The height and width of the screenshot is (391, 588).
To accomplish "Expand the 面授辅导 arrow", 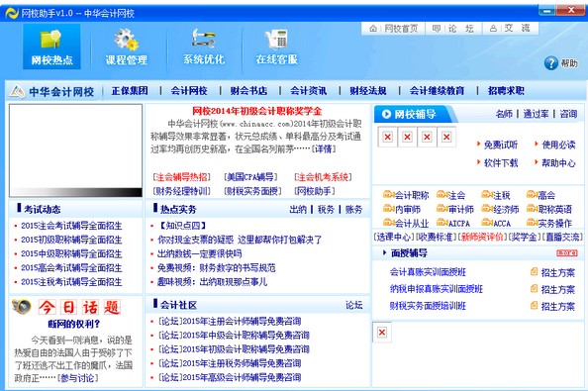I will coord(384,253).
